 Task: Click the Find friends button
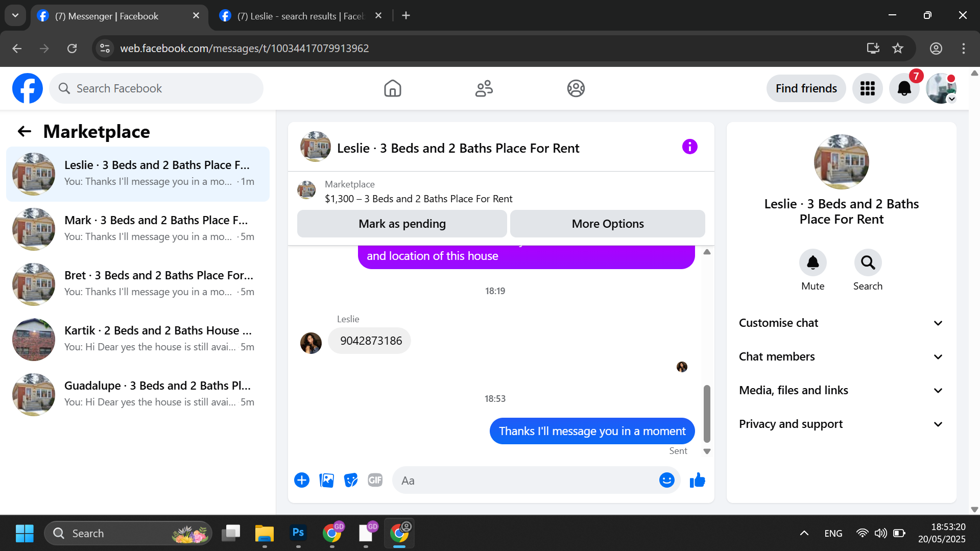(x=806, y=88)
